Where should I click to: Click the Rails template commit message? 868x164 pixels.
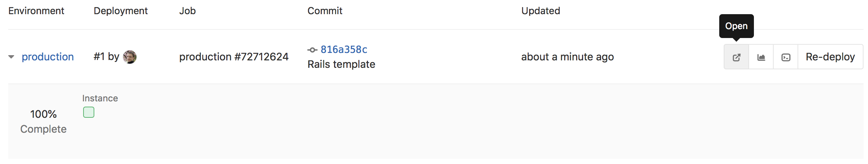[x=341, y=64]
